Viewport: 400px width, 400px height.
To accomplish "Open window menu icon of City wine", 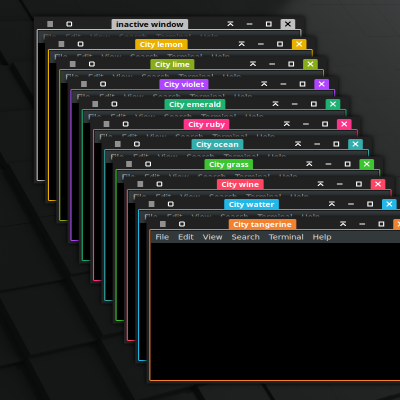I will pyautogui.click(x=140, y=184).
